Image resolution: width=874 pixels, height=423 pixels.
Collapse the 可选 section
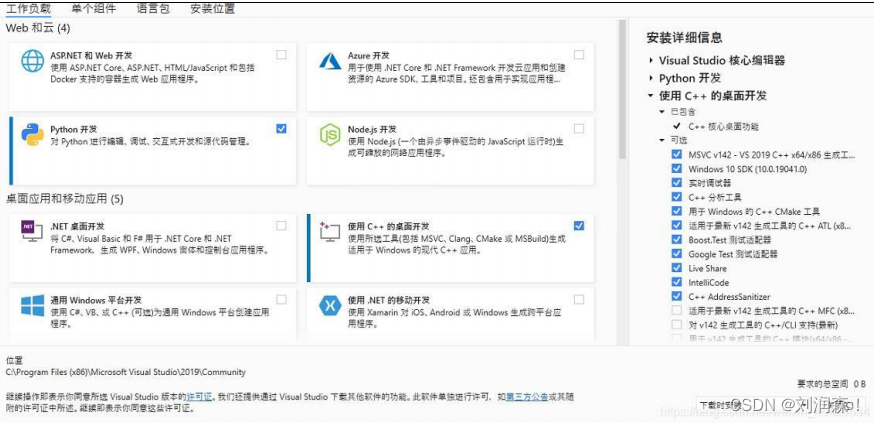coord(662,140)
